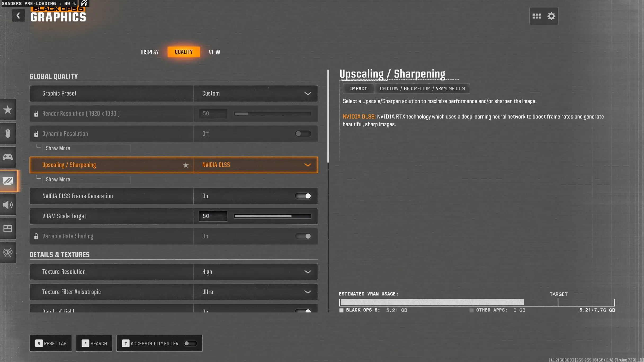Expand Show More under Upscaling / Sharpening
This screenshot has height=362, width=644.
[58, 179]
